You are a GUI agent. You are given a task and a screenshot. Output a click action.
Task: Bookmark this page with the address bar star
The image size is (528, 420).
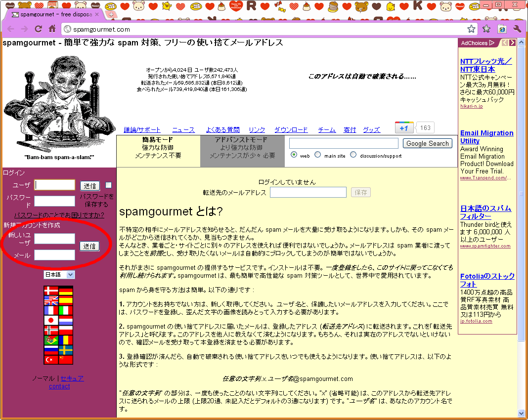(471, 29)
